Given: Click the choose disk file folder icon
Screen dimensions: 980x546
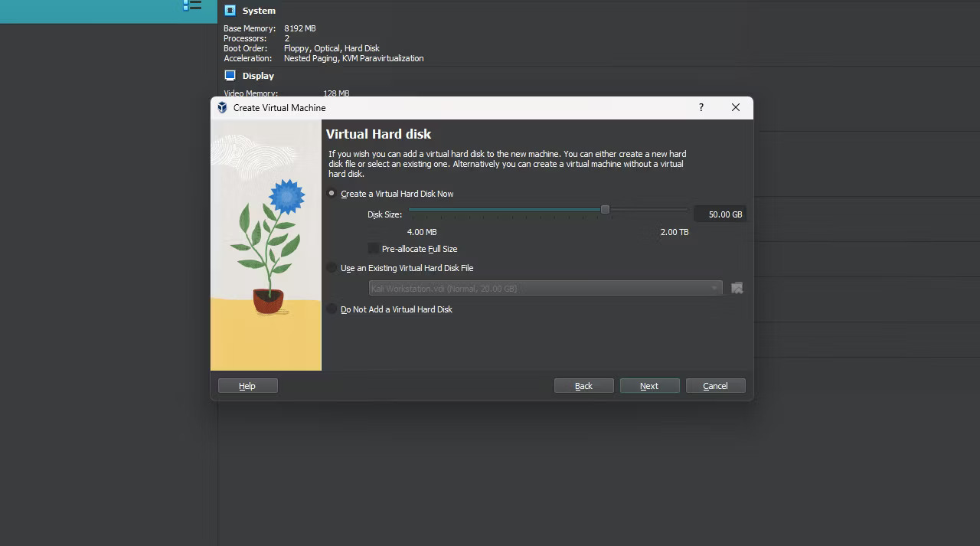Looking at the screenshot, I should coord(737,288).
